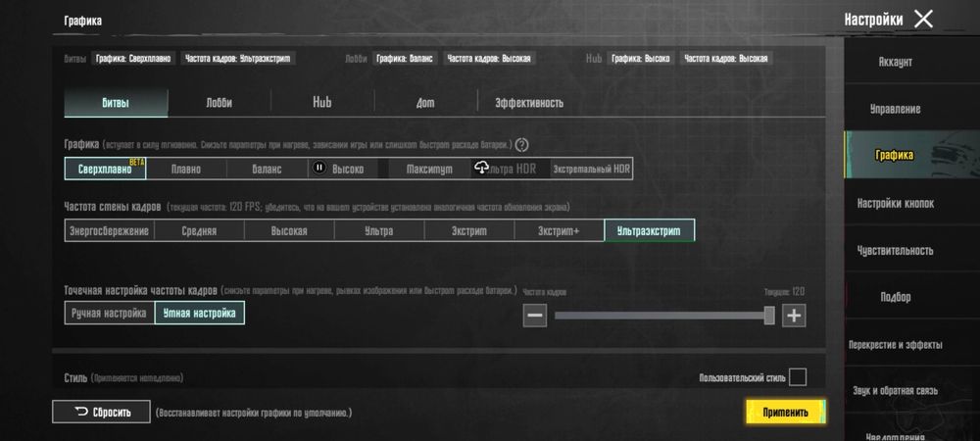This screenshot has width=980, height=441.
Task: Click the Лобби Частота кадров: Высокая tag
Action: pos(489,58)
